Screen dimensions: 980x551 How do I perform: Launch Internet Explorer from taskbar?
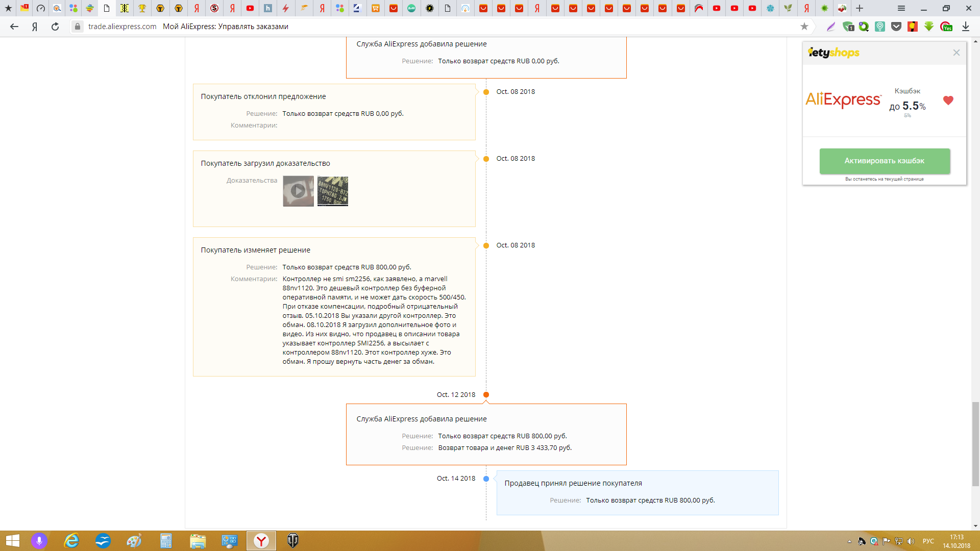[71, 541]
